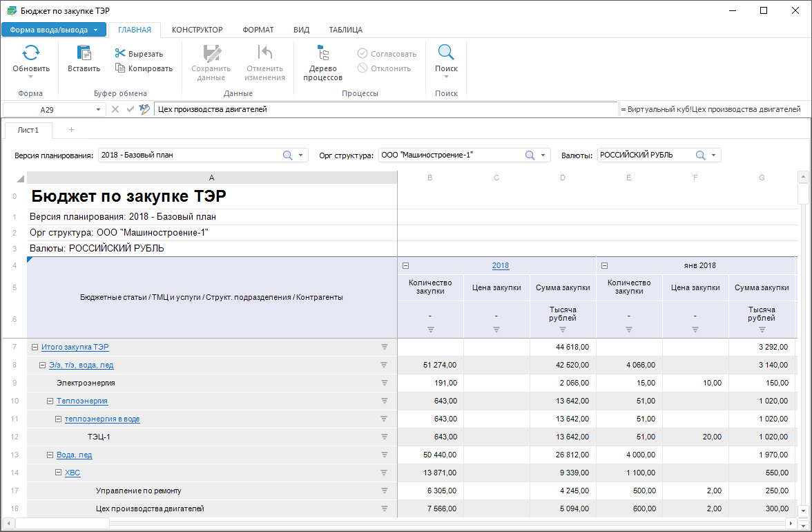Open the Валюты dropdown arrow
Screen dimensions: 812x532
point(713,155)
